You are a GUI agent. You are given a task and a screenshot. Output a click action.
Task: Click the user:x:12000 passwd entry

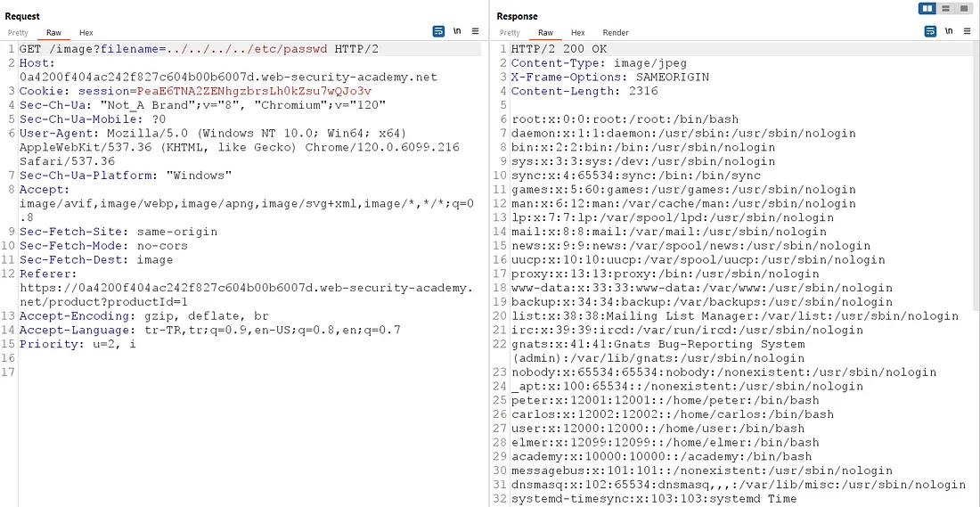(x=658, y=429)
